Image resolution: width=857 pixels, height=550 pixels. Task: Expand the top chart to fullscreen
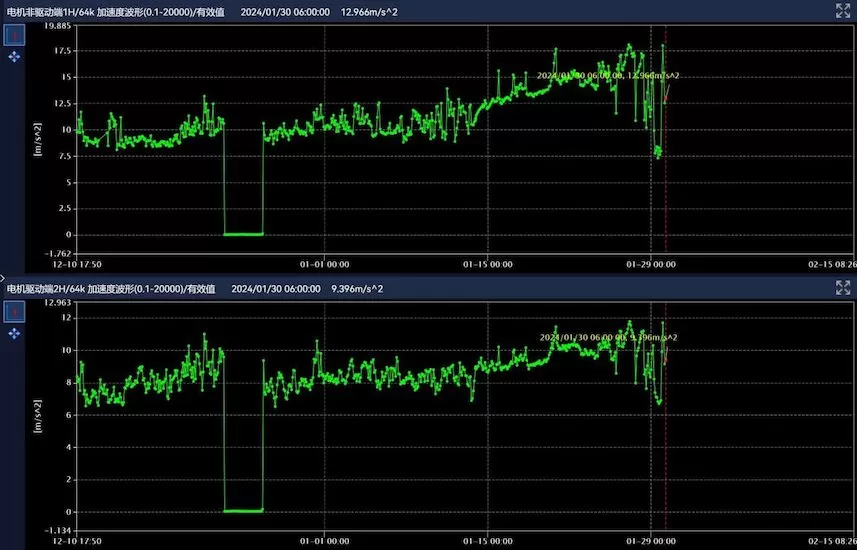pyautogui.click(x=842, y=10)
